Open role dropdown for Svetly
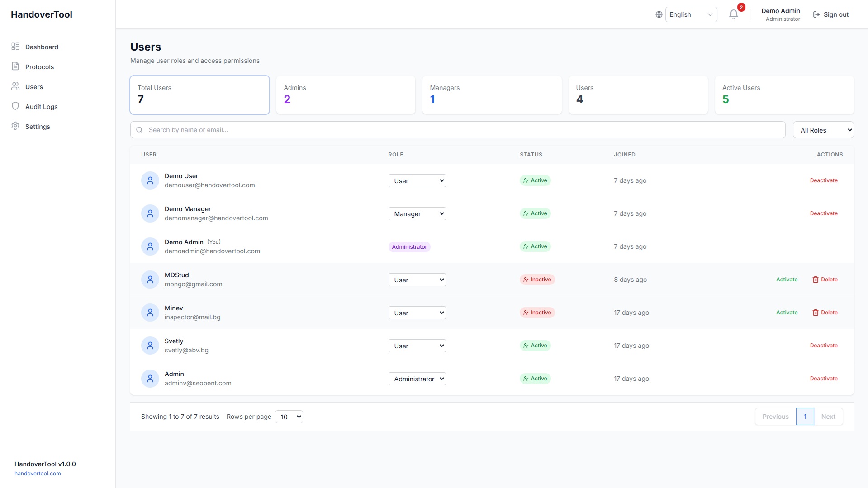The image size is (868, 488). click(417, 346)
